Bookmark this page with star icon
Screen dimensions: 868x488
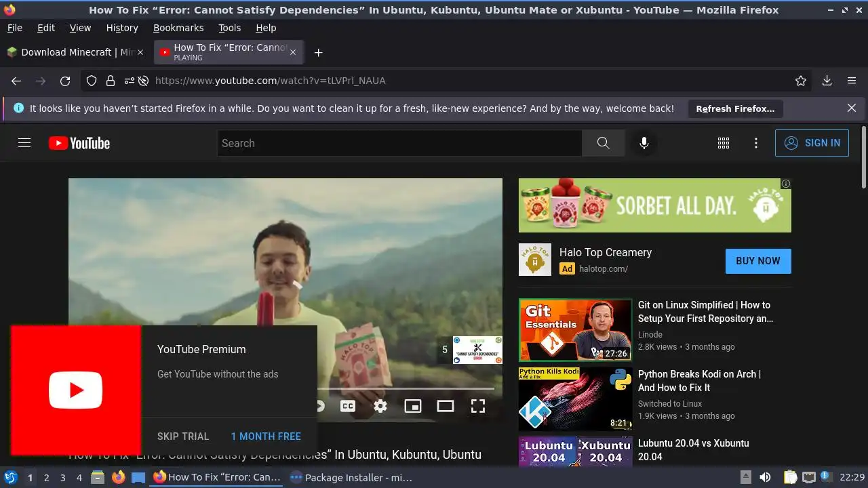click(x=801, y=81)
